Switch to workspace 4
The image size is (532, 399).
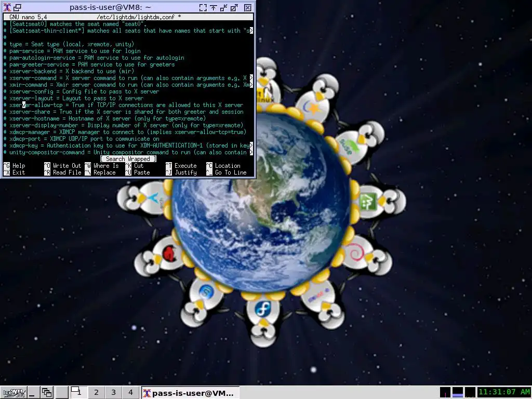click(130, 392)
